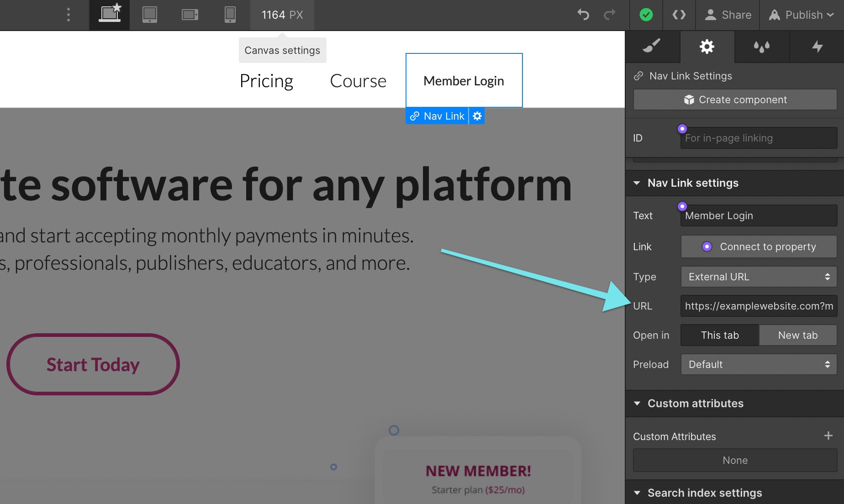Click the Create component button
Viewport: 844px width, 504px height.
coord(735,100)
